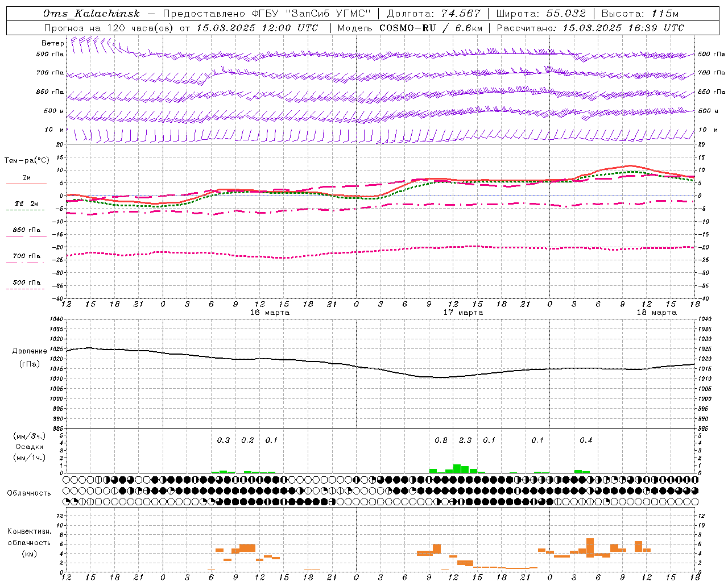Select the 0.4 precipitation total value
Screen dimensions: 728x582
[586, 440]
